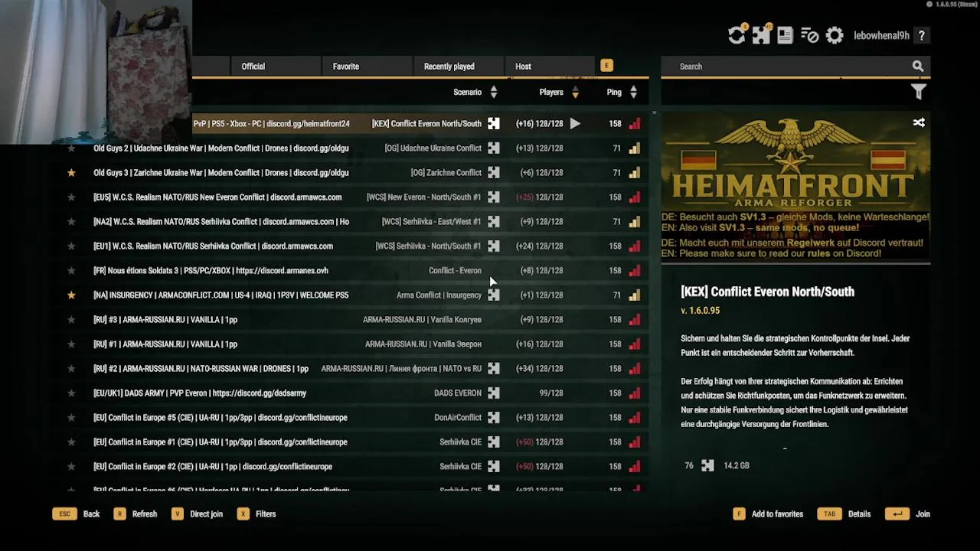
Task: Unfavorite the NA INSURGENCY server star
Action: click(x=71, y=295)
